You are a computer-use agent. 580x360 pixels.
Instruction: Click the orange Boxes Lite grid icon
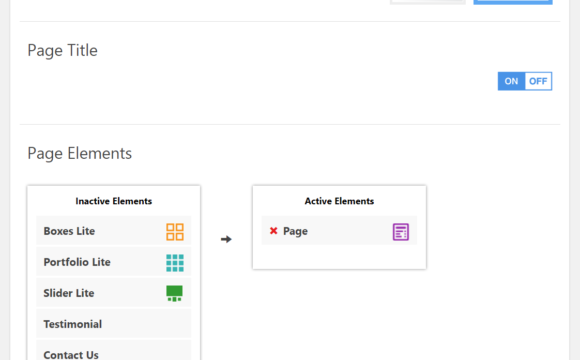pos(175,232)
